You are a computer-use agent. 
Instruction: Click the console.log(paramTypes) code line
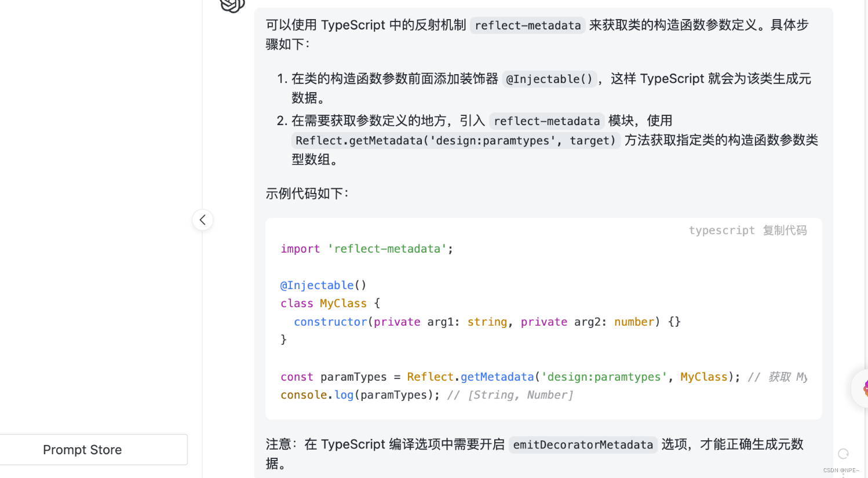(x=427, y=395)
